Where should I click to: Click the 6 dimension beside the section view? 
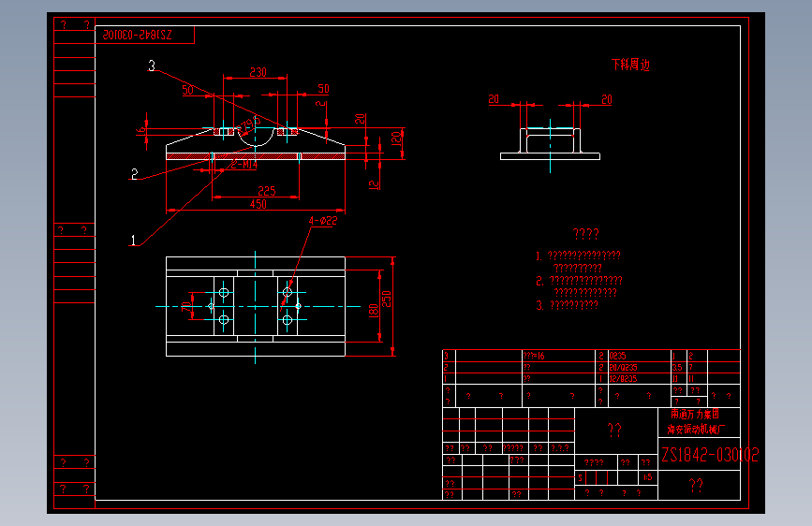(x=140, y=130)
